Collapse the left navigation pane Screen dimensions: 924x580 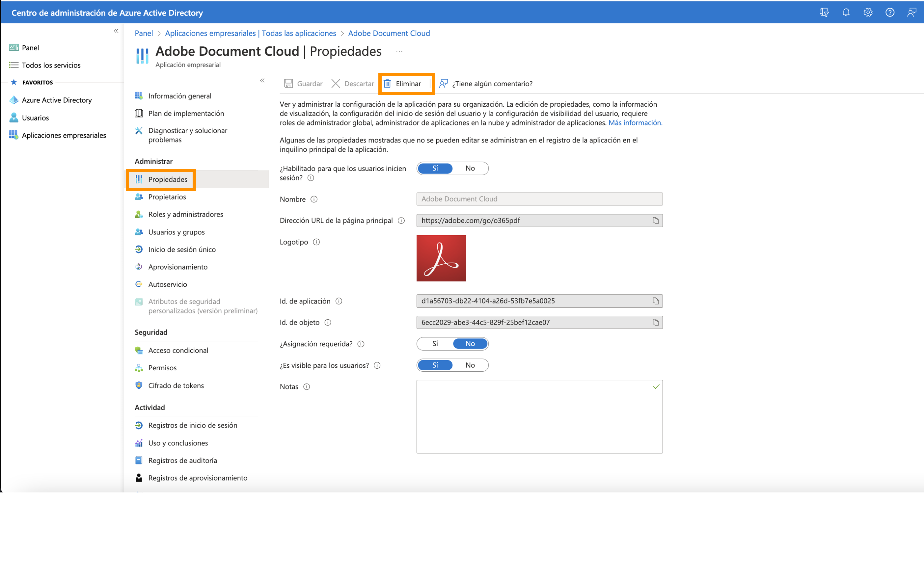pyautogui.click(x=116, y=31)
